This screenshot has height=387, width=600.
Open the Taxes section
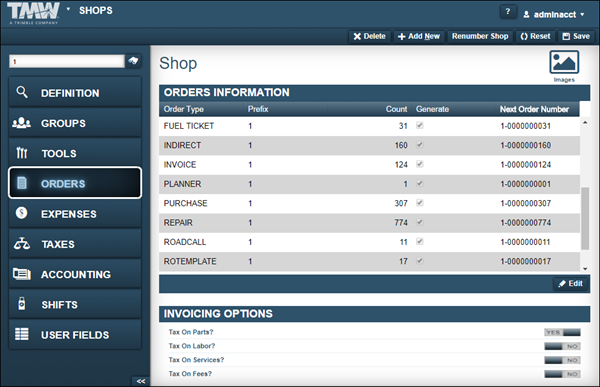point(75,243)
